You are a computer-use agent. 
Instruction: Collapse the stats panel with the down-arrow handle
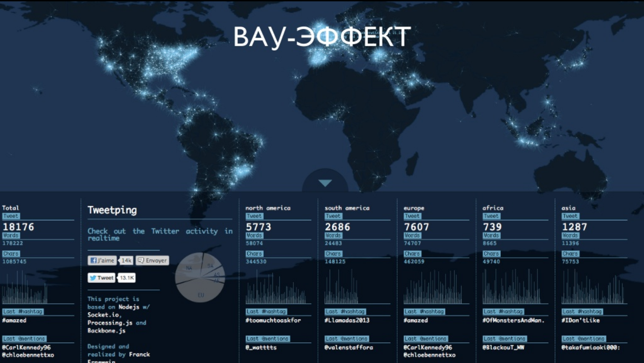click(325, 183)
